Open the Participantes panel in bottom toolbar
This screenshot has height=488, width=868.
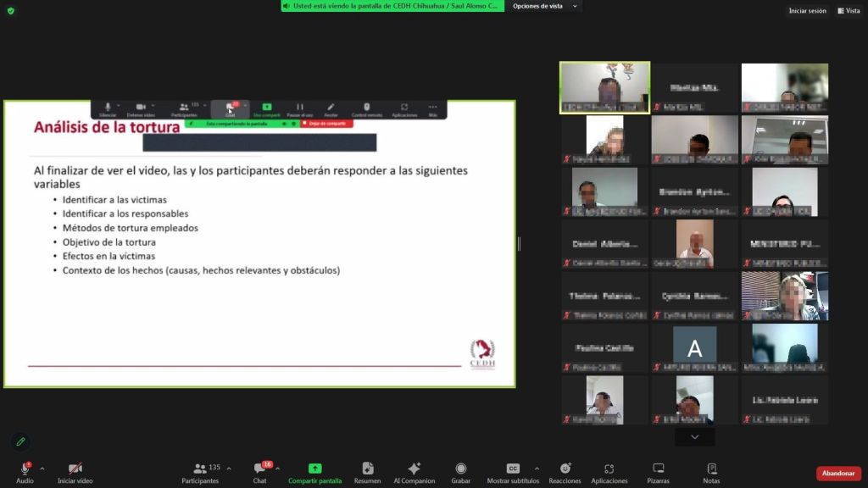coord(200,472)
